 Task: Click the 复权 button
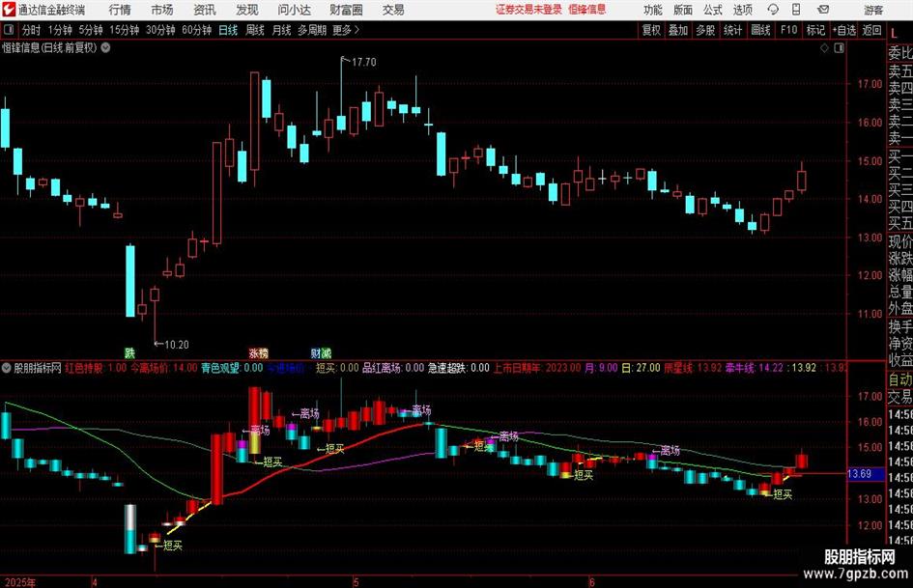651,30
